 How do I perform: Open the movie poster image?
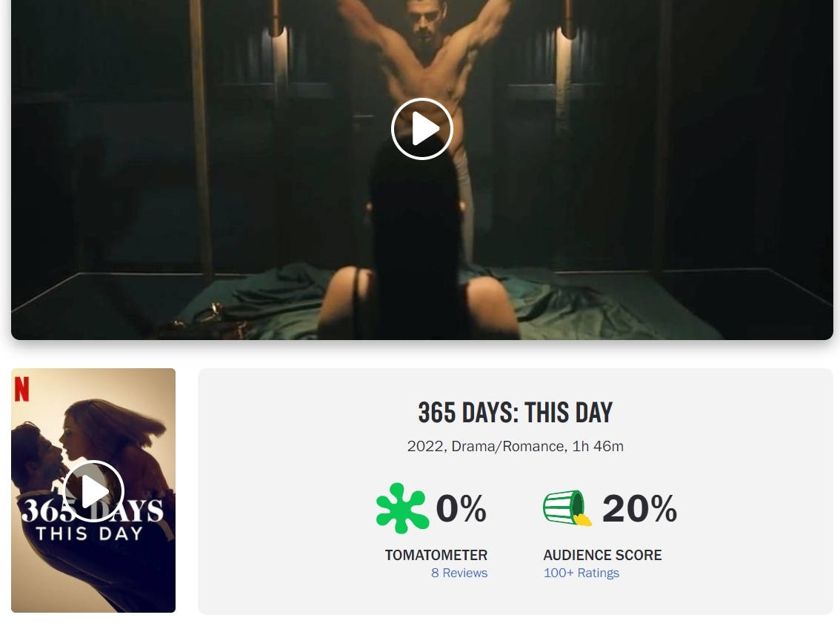click(93, 490)
